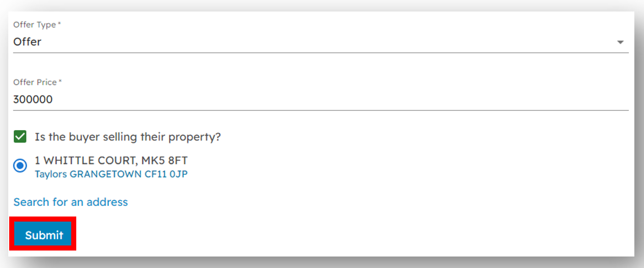The height and width of the screenshot is (268, 644).
Task: Focus the Offer Price input showing 300000
Action: click(321, 99)
